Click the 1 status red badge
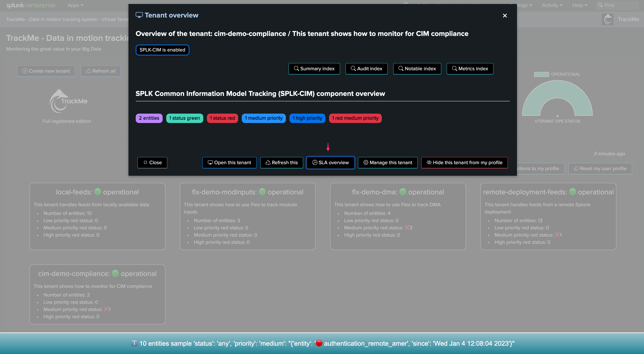The height and width of the screenshot is (354, 644). [x=222, y=118]
